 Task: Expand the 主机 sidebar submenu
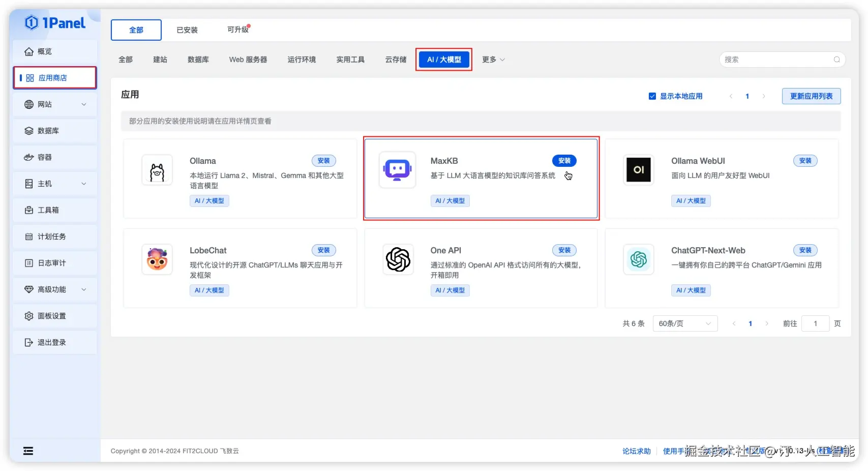click(x=84, y=184)
